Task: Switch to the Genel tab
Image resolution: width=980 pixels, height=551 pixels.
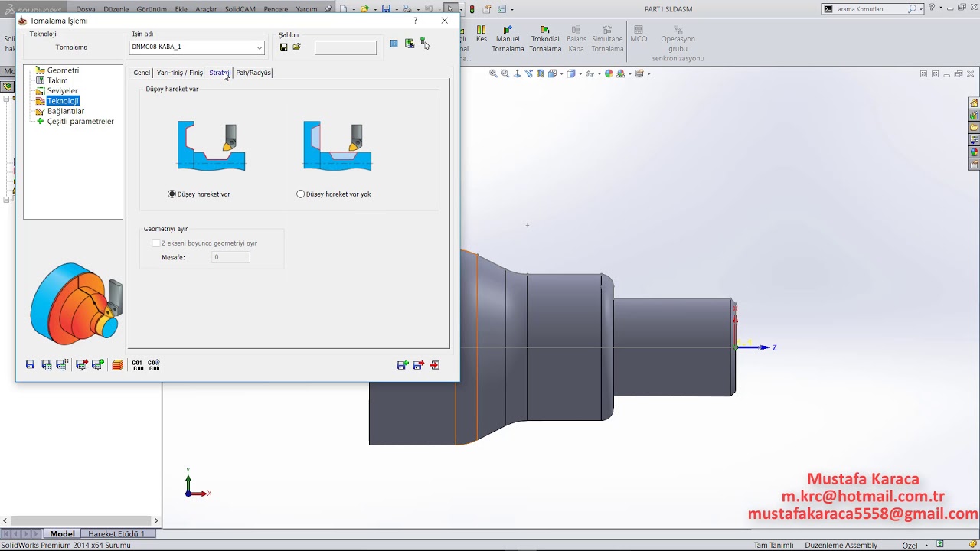Action: coord(142,73)
